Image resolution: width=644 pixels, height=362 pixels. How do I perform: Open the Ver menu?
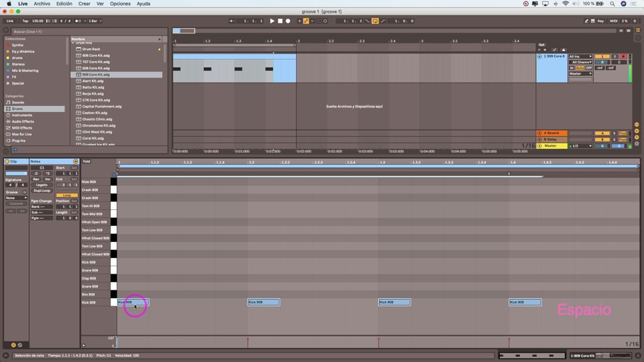click(x=100, y=4)
